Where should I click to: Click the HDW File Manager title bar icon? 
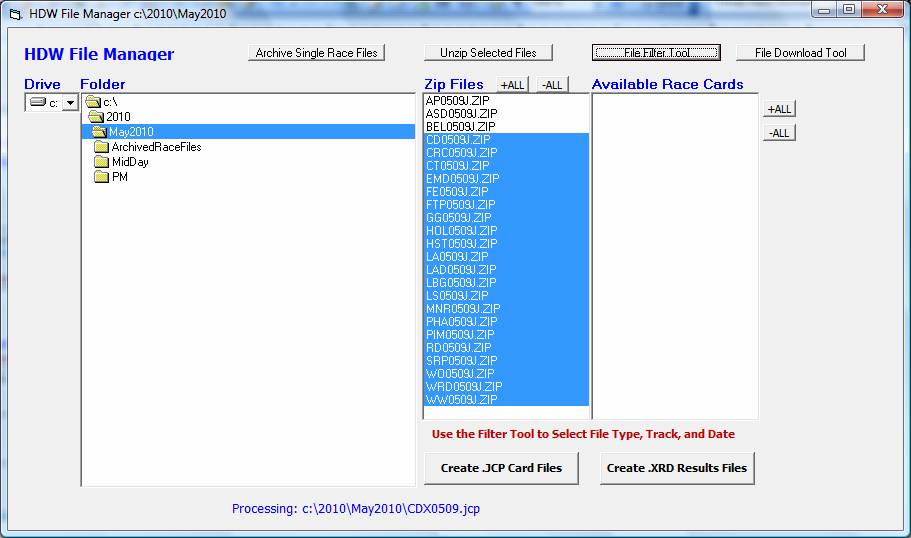(15, 13)
